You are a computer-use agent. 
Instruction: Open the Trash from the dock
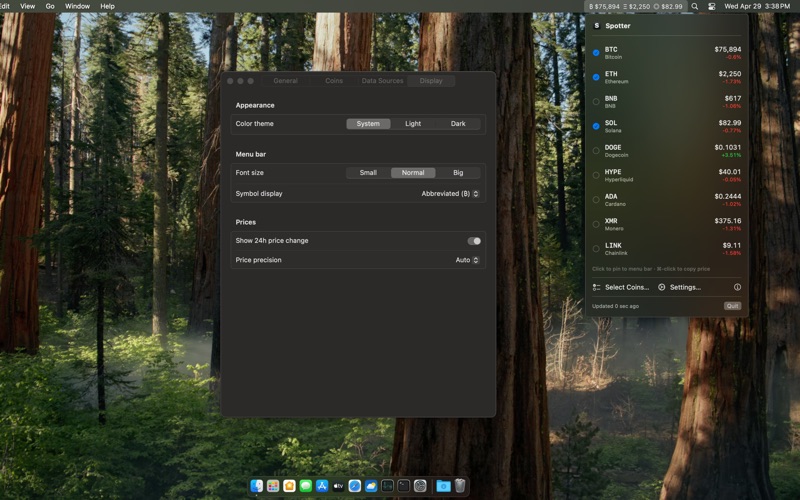coord(460,486)
